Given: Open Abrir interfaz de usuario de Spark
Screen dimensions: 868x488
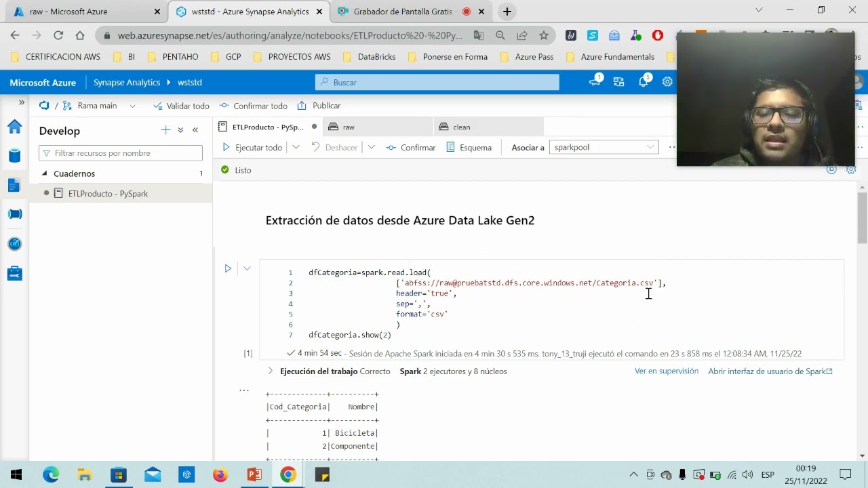Looking at the screenshot, I should tap(770, 371).
